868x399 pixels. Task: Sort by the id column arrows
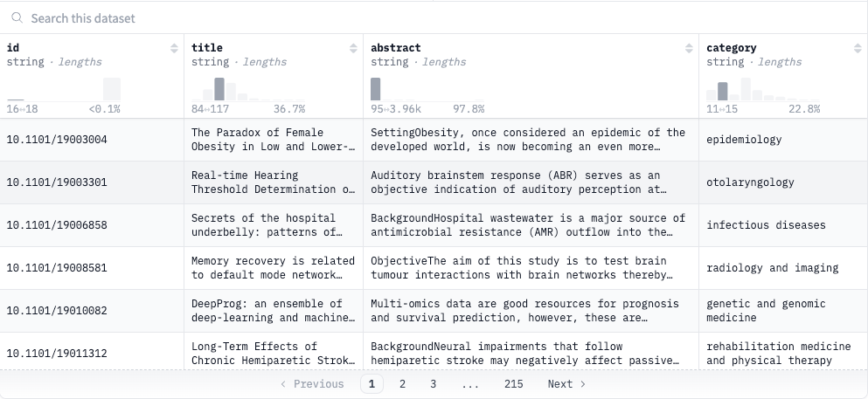pos(174,48)
